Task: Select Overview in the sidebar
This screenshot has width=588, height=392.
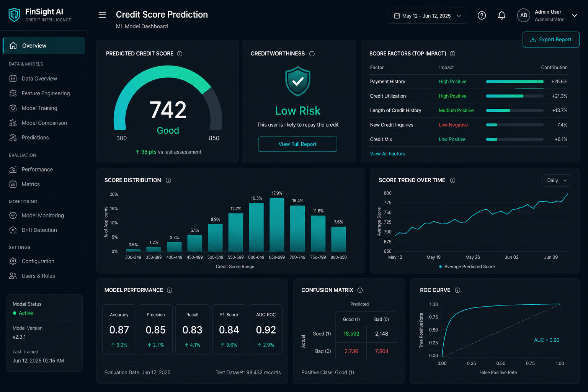Action: [44, 46]
